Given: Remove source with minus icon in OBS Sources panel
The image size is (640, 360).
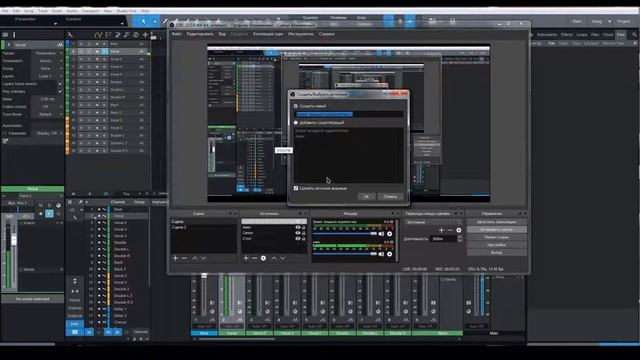Looking at the screenshot, I should click(254, 258).
